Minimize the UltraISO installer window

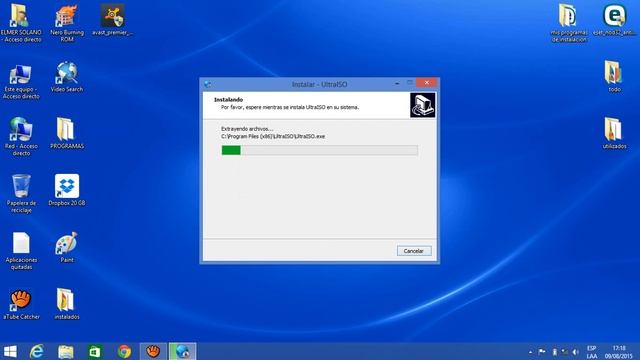point(397,83)
